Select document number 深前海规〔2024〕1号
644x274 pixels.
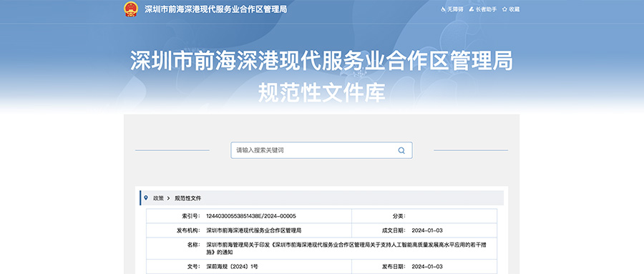(x=232, y=267)
